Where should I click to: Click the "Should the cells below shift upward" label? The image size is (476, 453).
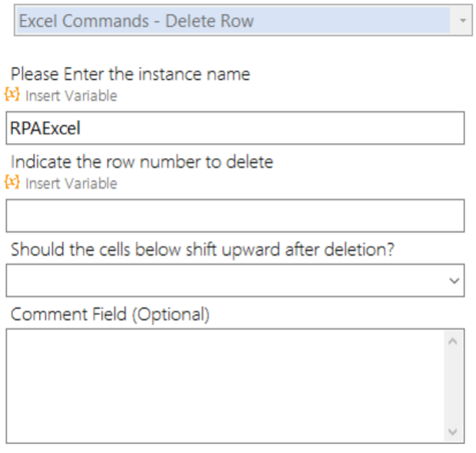point(203,250)
